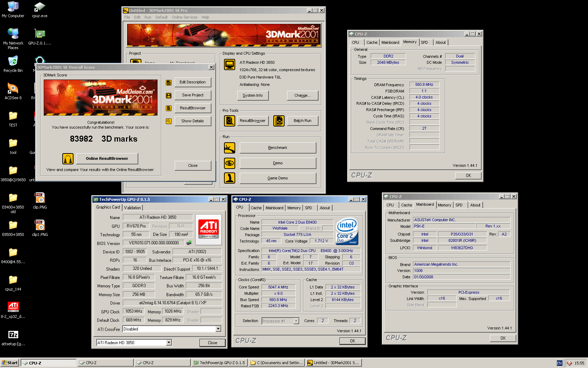Switch to About tab in Mainboard CPU-Z window
This screenshot has height=368, width=588.
pyautogui.click(x=475, y=205)
